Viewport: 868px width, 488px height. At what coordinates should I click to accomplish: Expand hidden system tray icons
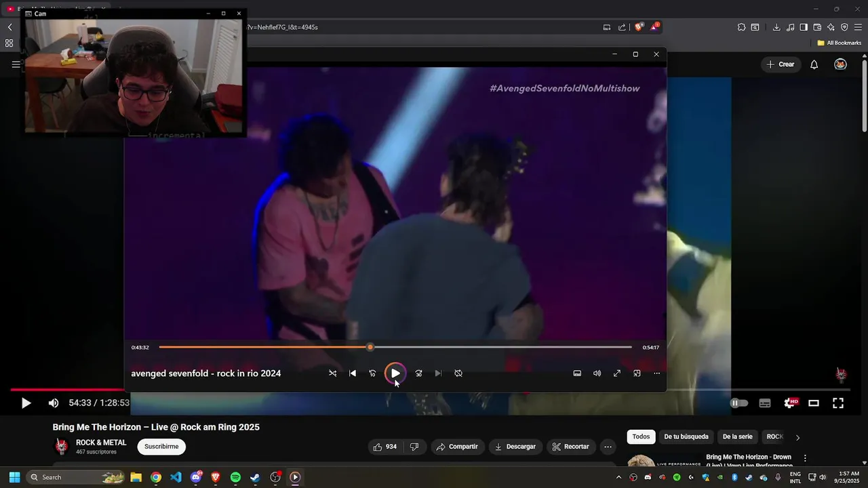point(618,477)
